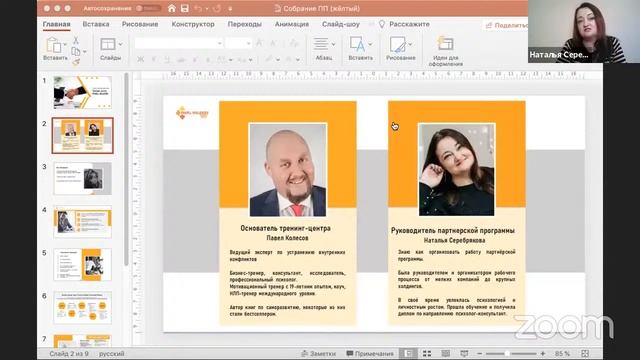
Task: Click the Поделиться share button
Action: [x=505, y=25]
